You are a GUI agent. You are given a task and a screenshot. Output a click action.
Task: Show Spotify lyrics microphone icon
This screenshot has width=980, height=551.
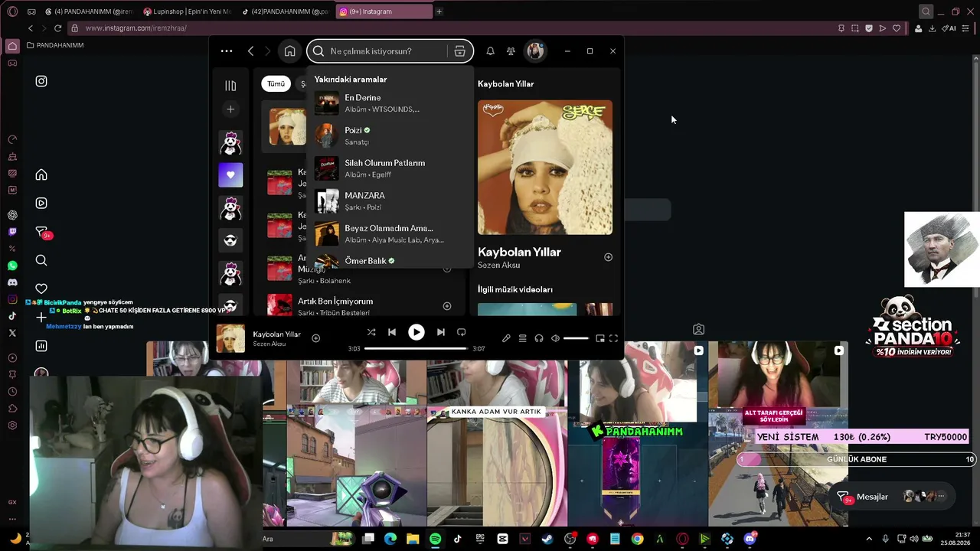click(506, 338)
